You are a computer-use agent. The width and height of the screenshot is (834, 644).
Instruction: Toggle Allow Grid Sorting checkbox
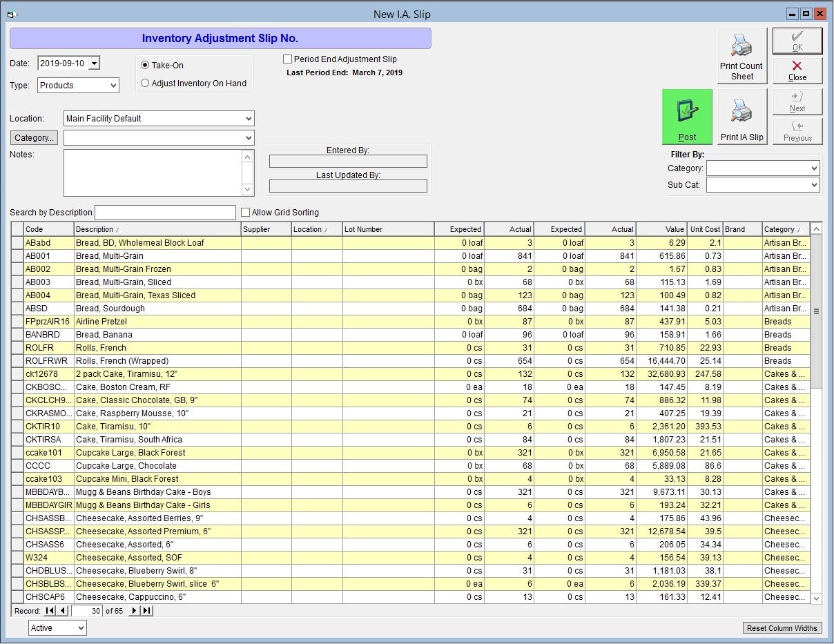[245, 213]
